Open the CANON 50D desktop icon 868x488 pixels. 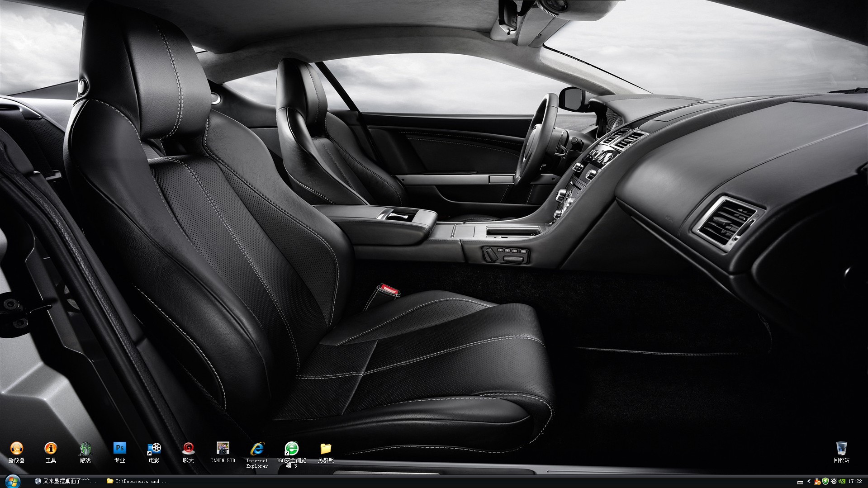click(x=223, y=452)
